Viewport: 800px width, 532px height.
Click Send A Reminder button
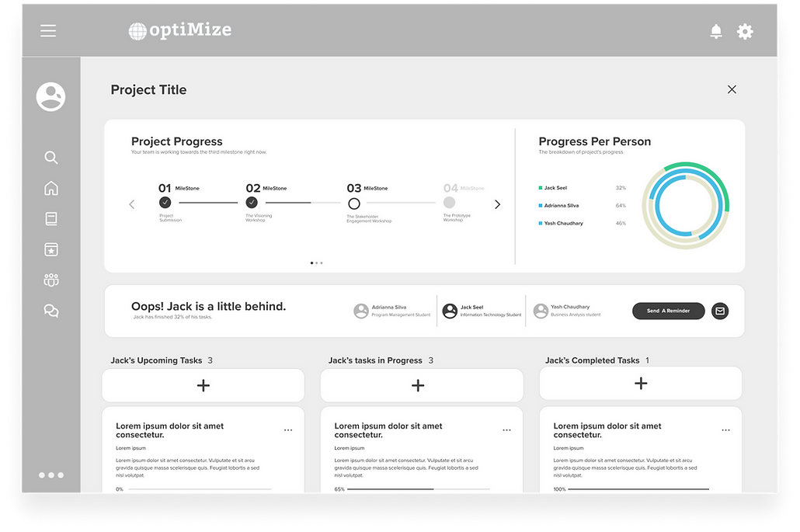[x=668, y=311]
